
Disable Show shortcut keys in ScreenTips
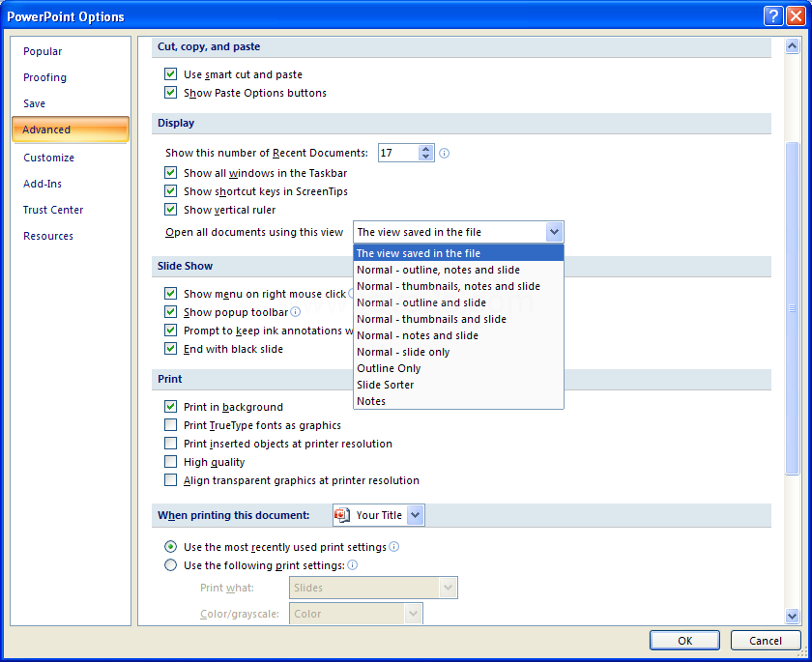[x=170, y=191]
